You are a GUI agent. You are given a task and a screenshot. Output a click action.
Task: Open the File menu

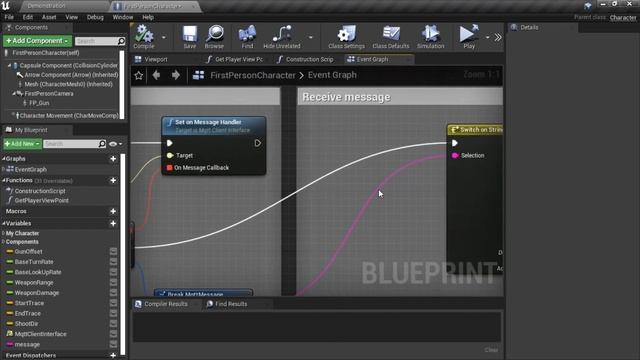pyautogui.click(x=9, y=17)
